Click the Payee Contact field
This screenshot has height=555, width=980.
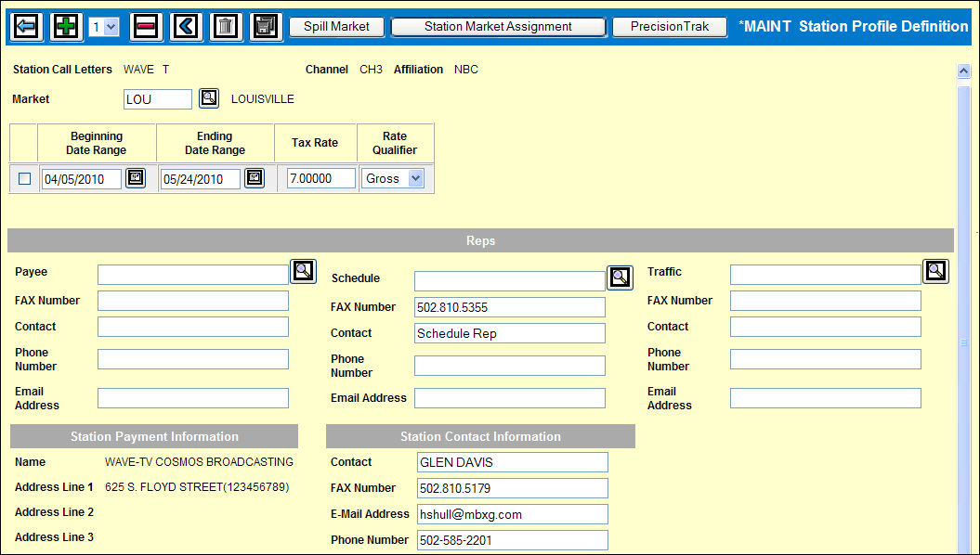(193, 327)
